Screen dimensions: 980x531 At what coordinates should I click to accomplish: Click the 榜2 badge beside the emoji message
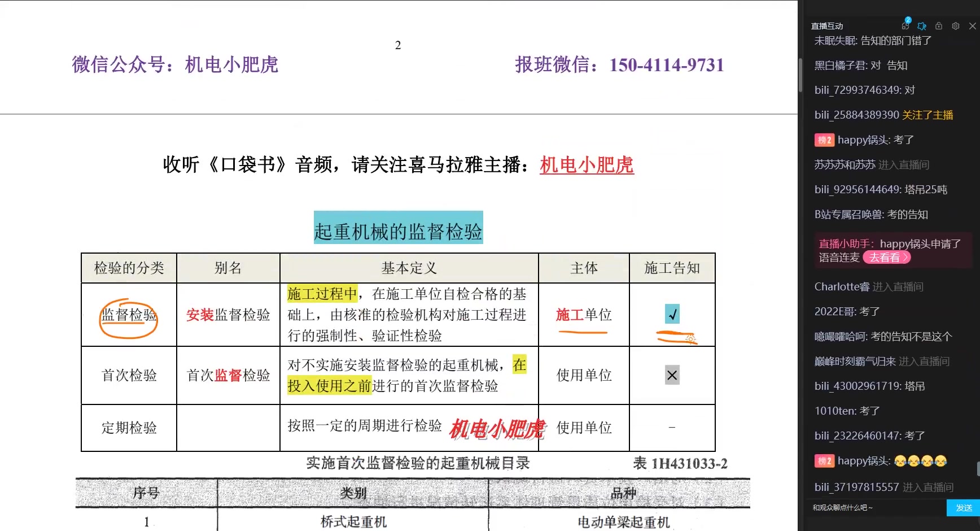tap(824, 461)
